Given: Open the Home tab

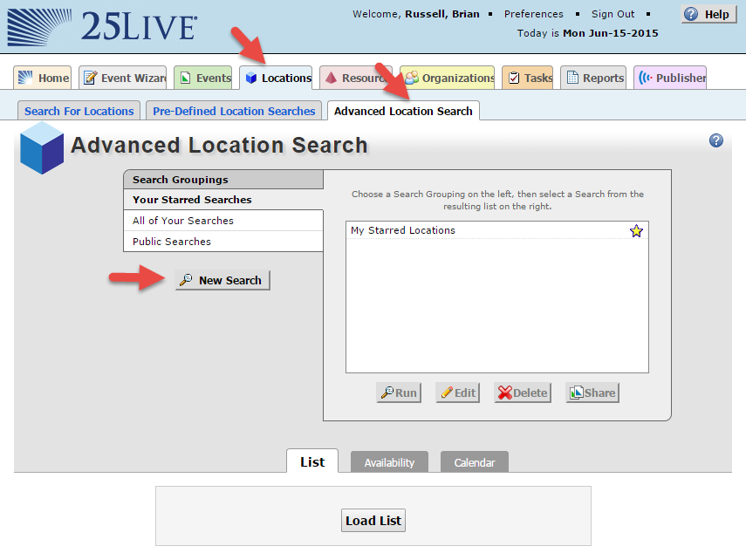Looking at the screenshot, I should (x=43, y=78).
